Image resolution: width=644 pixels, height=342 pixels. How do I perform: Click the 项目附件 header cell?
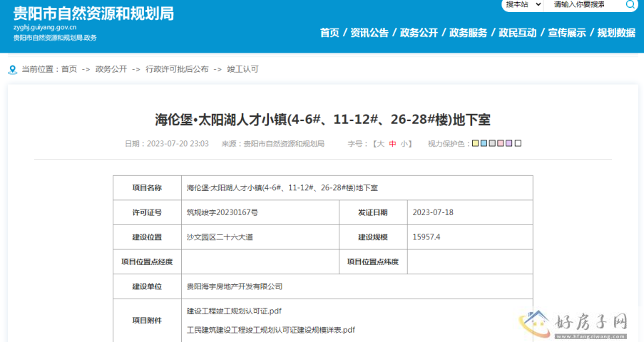(x=147, y=320)
